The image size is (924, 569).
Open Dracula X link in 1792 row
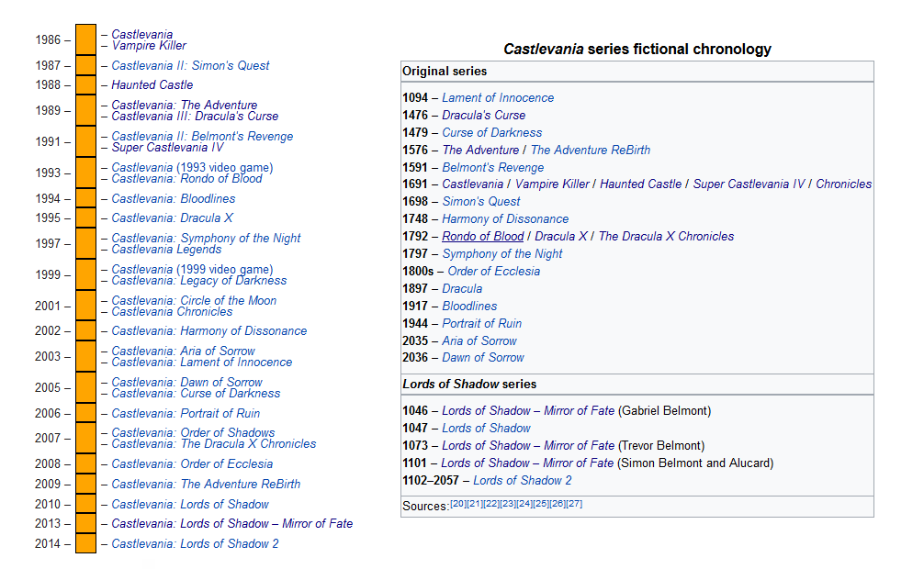[561, 236]
